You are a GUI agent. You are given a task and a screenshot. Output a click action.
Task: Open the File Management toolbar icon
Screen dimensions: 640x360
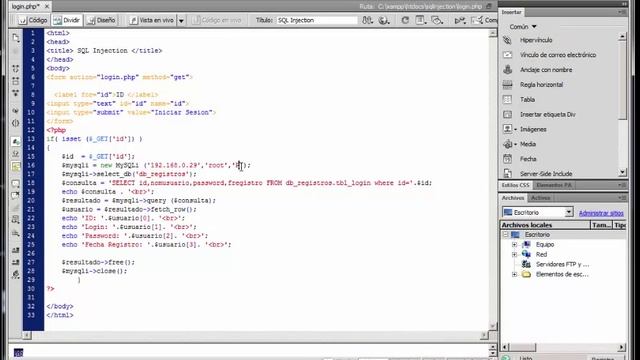(x=367, y=20)
